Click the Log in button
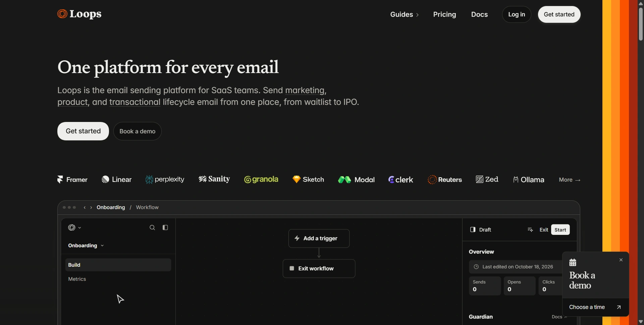This screenshot has width=644, height=325. tap(517, 14)
